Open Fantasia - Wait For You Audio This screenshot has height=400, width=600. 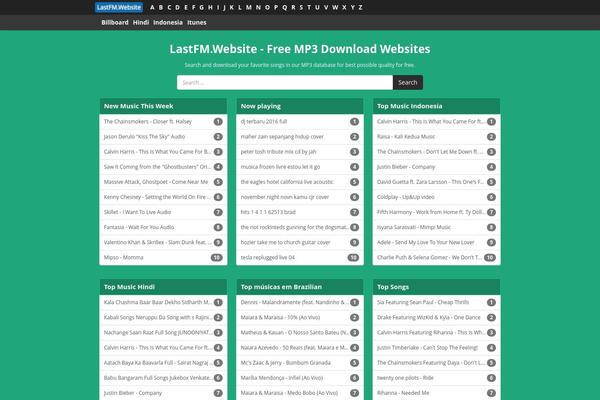pyautogui.click(x=139, y=227)
